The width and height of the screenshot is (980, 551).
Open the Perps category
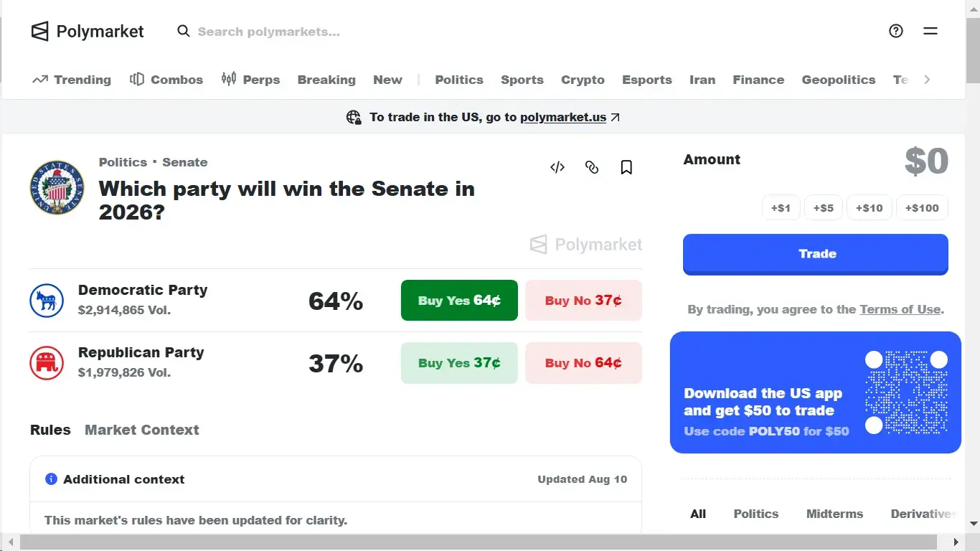[250, 80]
